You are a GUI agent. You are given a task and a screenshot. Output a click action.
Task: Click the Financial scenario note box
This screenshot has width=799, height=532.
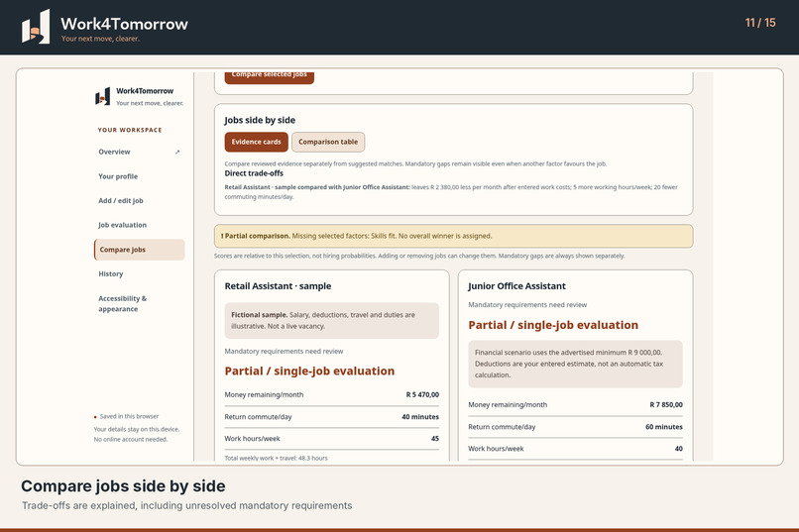point(575,364)
